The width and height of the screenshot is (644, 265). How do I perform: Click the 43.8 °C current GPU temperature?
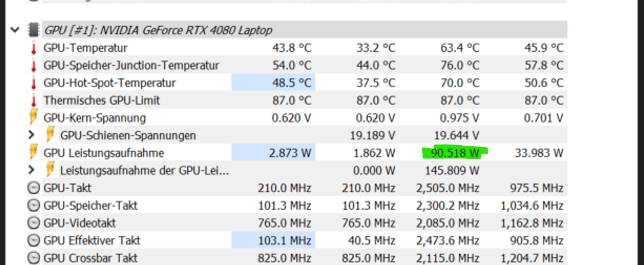292,48
